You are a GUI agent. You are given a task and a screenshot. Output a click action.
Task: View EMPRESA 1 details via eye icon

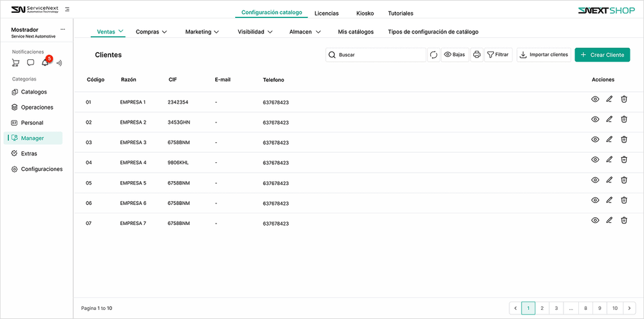click(x=595, y=99)
